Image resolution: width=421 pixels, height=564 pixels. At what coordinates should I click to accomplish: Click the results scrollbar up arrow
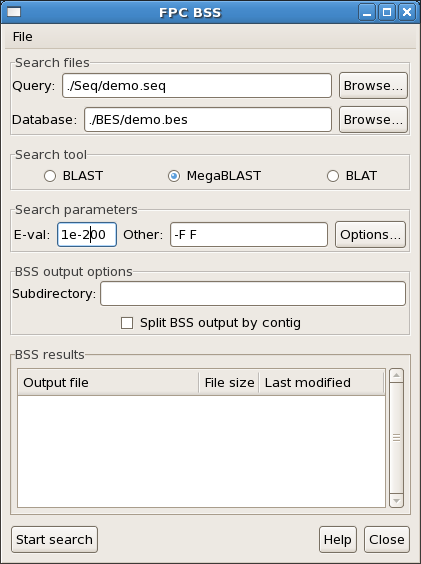396,376
